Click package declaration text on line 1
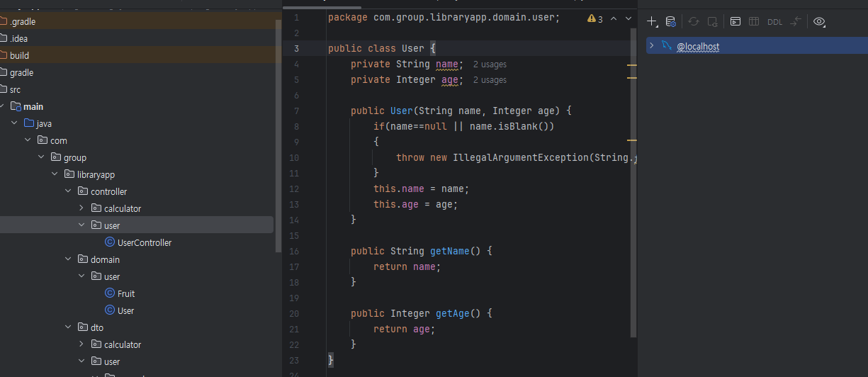868x377 pixels. pos(444,18)
